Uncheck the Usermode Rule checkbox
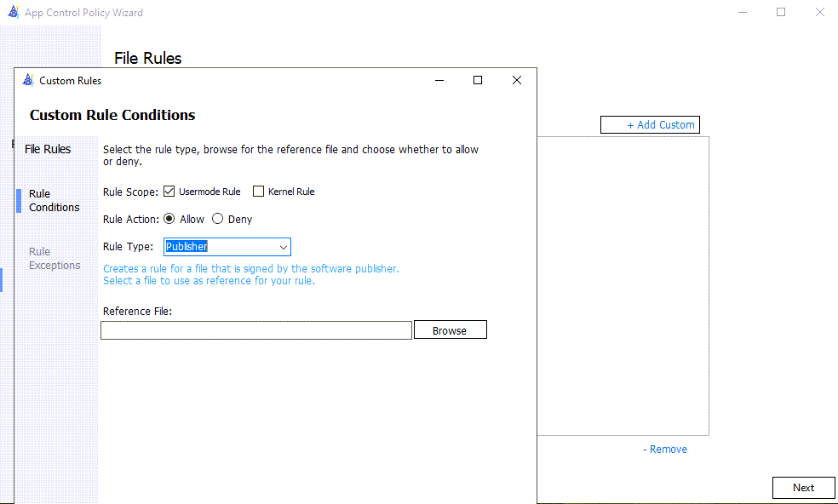This screenshot has width=838, height=504. pos(169,191)
